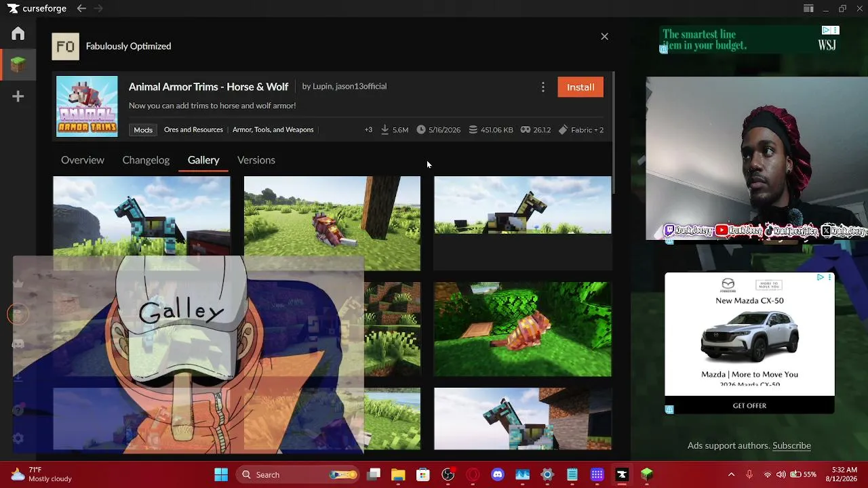
Task: Open the bottom-right horse by brick wall image
Action: [523, 419]
